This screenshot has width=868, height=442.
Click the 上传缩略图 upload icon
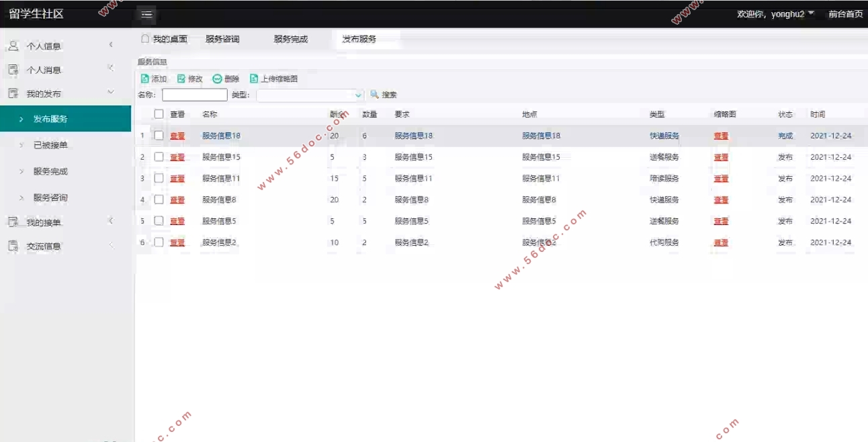coord(254,79)
